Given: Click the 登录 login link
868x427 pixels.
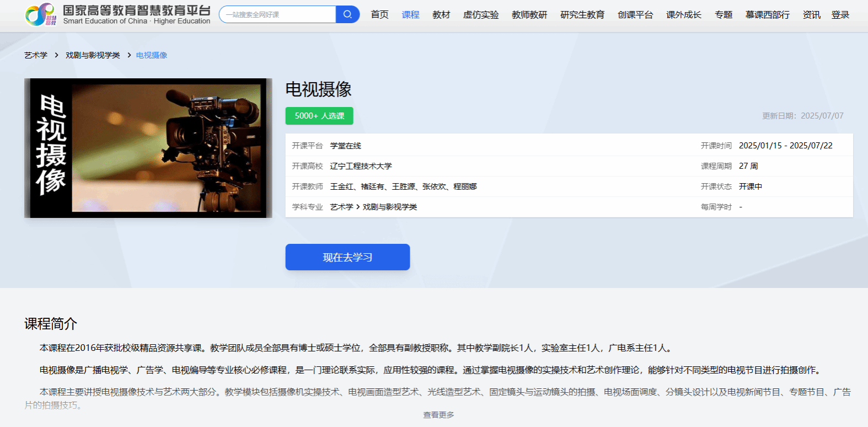Looking at the screenshot, I should pos(840,15).
